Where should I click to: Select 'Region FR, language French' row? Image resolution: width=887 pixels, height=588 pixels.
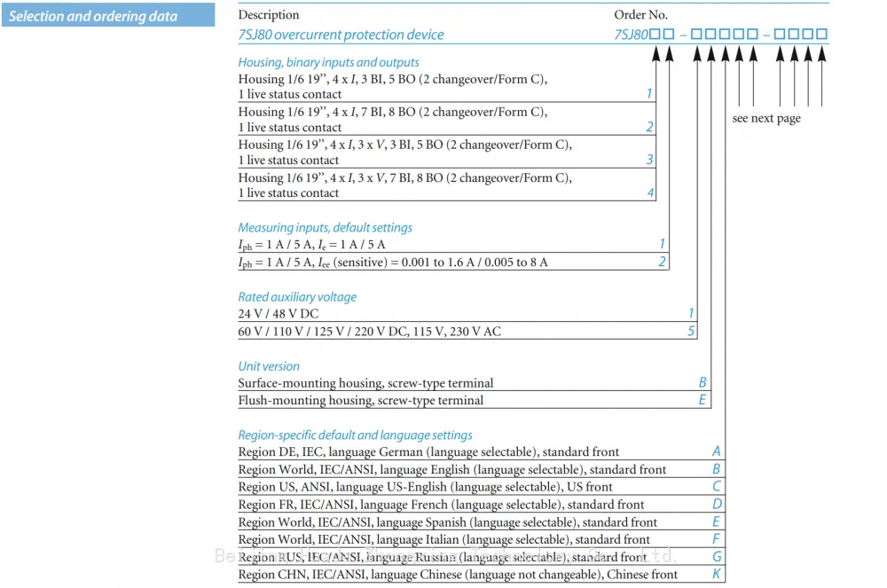[x=482, y=505]
